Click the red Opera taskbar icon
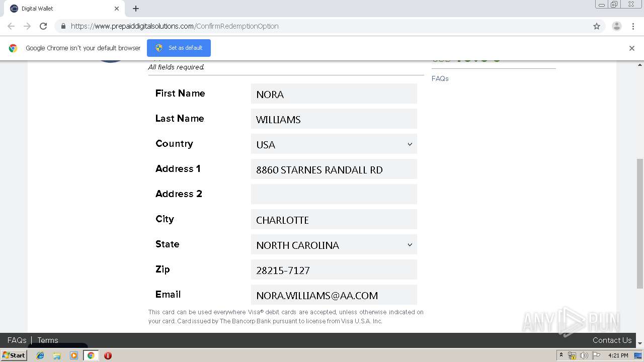 pos(108,355)
